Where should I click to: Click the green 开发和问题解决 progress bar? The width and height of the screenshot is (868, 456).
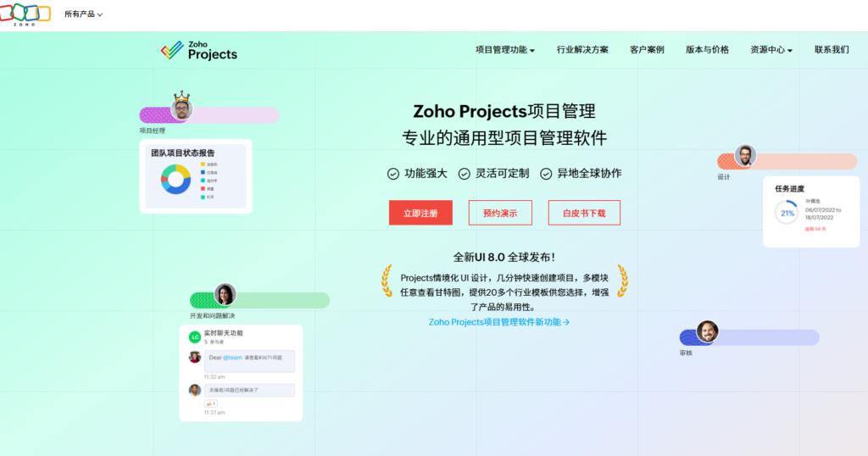pos(259,301)
